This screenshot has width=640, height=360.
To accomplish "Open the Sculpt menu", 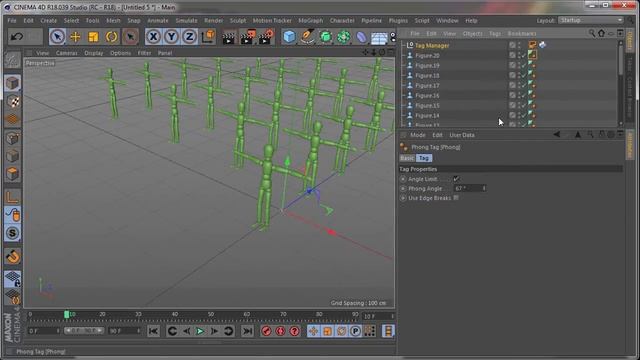I will tap(238, 20).
